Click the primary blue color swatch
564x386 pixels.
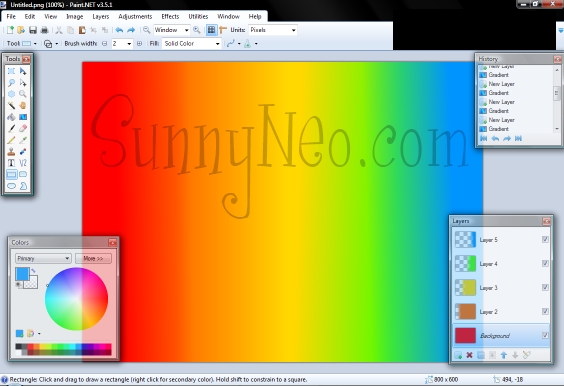click(x=22, y=274)
